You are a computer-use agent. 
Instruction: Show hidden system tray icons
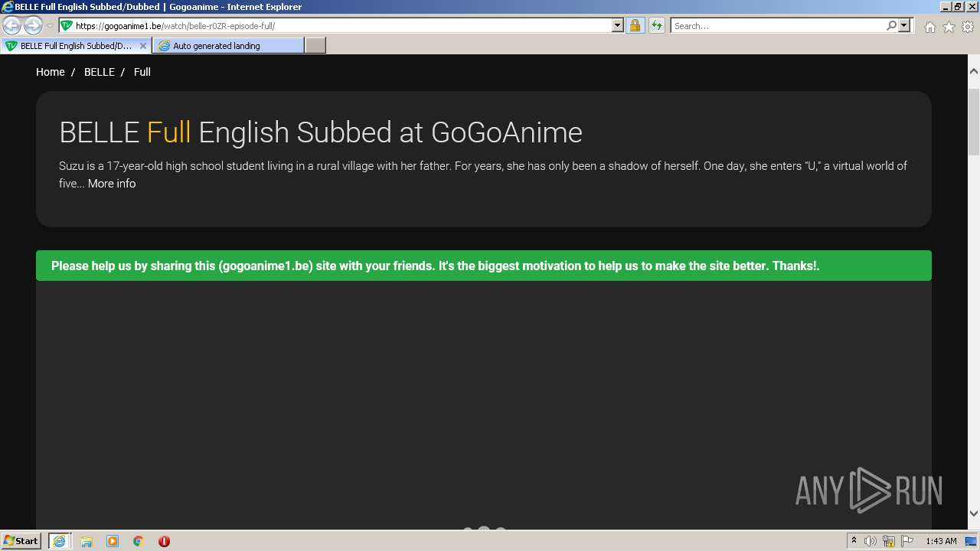click(854, 541)
